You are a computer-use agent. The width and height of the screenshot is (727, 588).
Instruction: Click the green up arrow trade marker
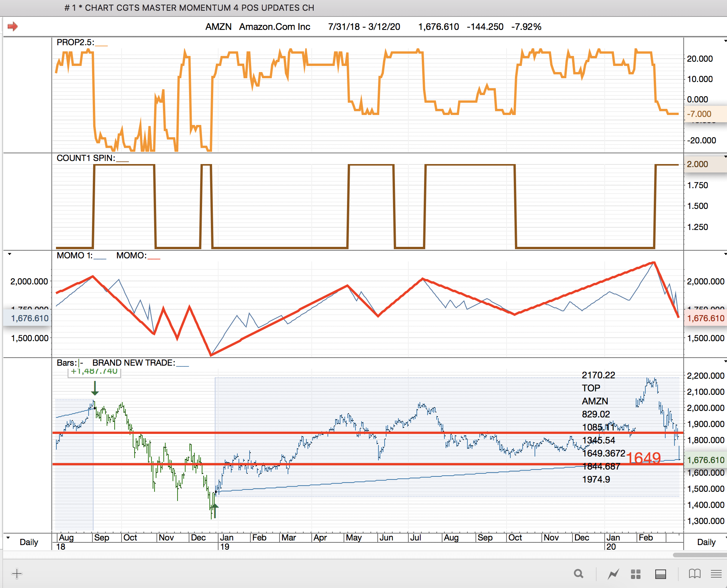coord(215,511)
